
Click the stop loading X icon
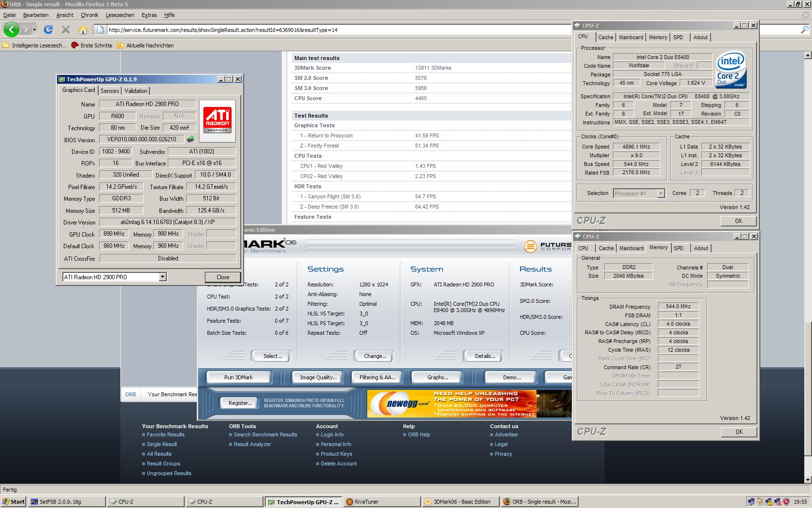coord(66,30)
